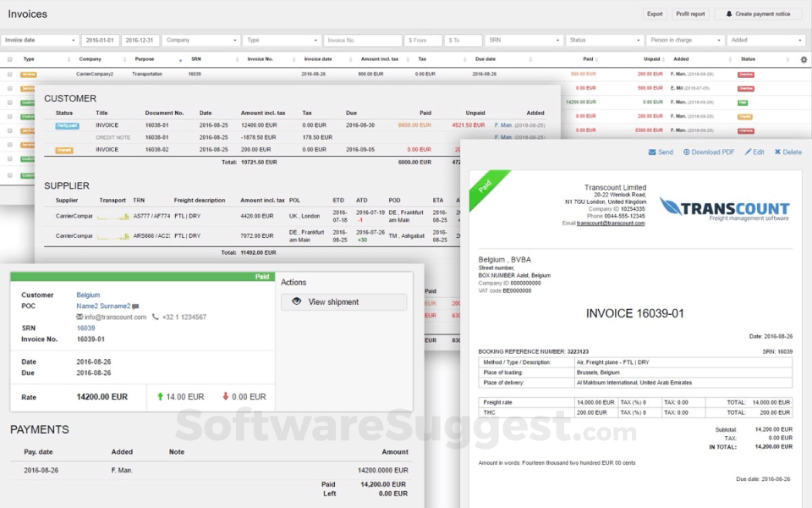Click the 2016-01-01 start date field
The image size is (812, 508).
[x=100, y=41]
